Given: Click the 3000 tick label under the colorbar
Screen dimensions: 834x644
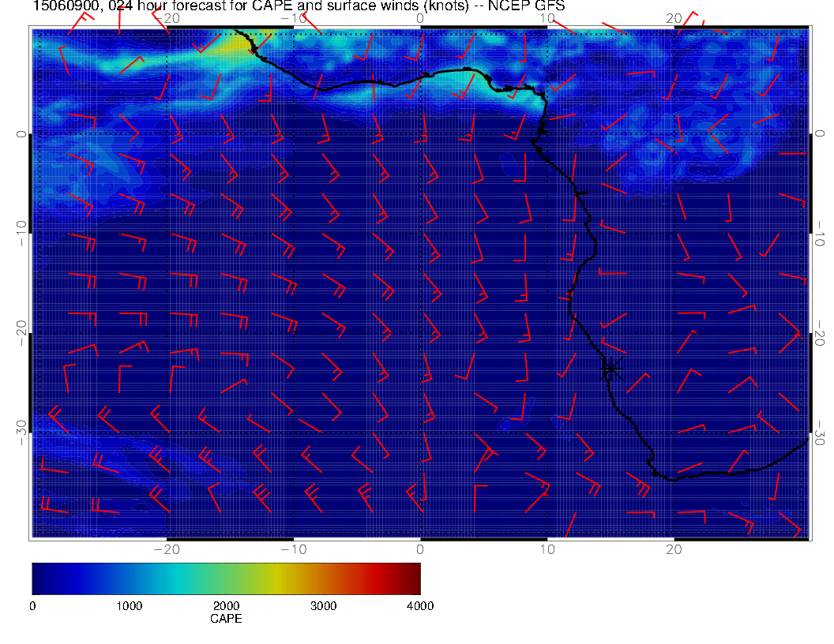Looking at the screenshot, I should click(323, 606).
